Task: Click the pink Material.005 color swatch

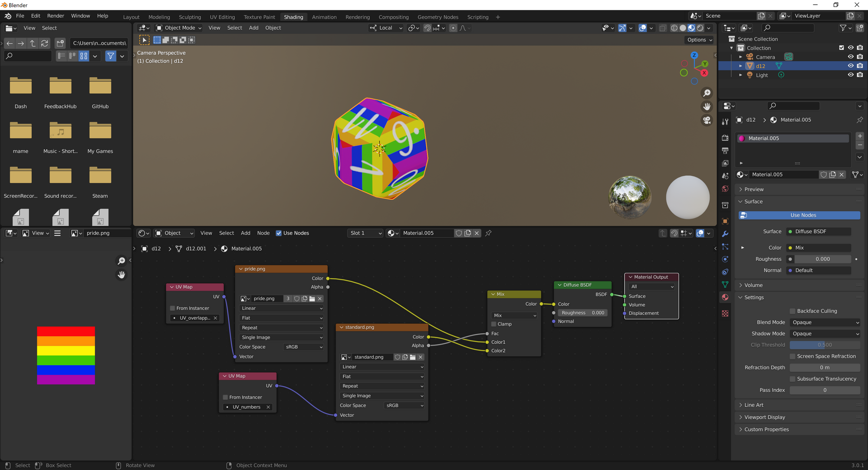Action: coord(742,138)
